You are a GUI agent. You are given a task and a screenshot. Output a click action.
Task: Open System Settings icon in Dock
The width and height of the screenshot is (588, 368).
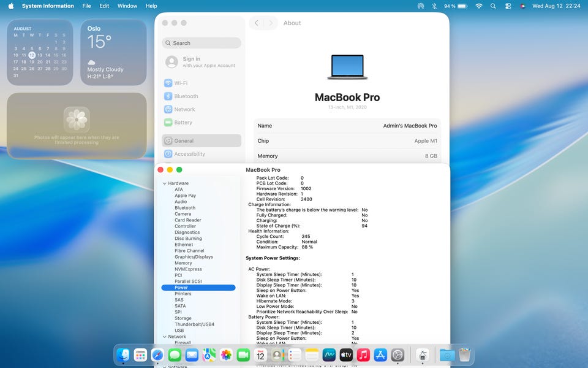click(x=398, y=355)
